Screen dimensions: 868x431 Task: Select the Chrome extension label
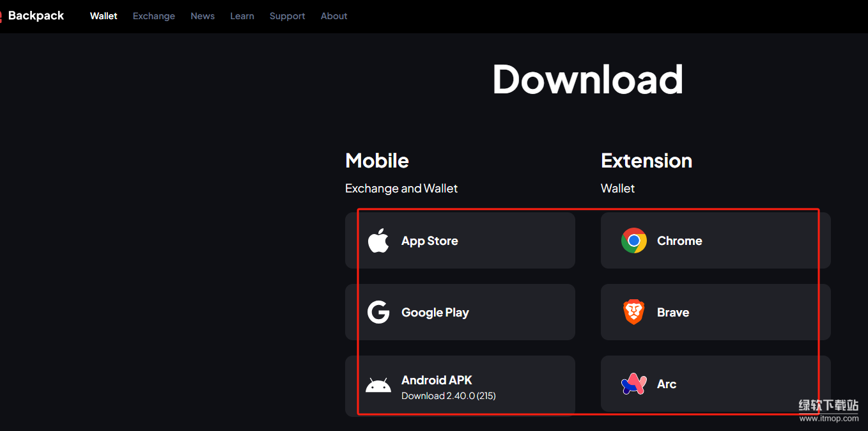[x=679, y=241]
